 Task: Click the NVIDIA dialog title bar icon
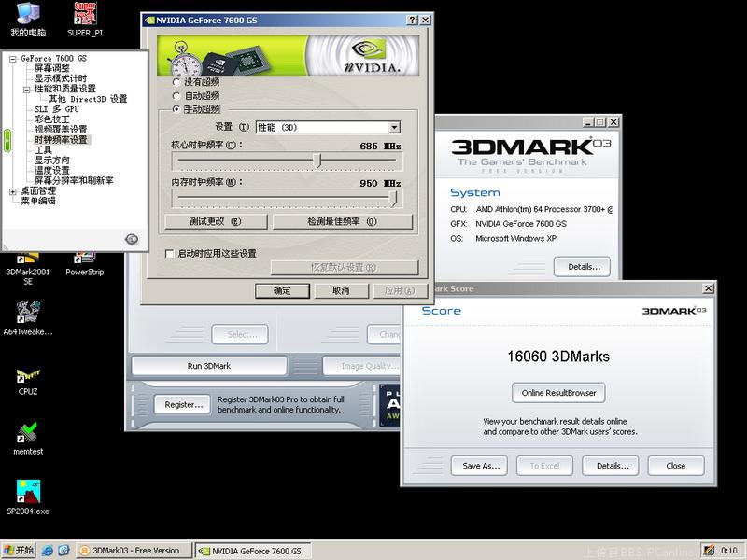point(149,21)
